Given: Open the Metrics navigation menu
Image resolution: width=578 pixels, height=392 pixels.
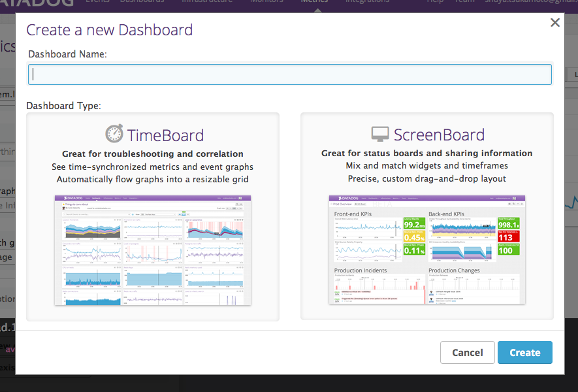Looking at the screenshot, I should tap(314, 2).
